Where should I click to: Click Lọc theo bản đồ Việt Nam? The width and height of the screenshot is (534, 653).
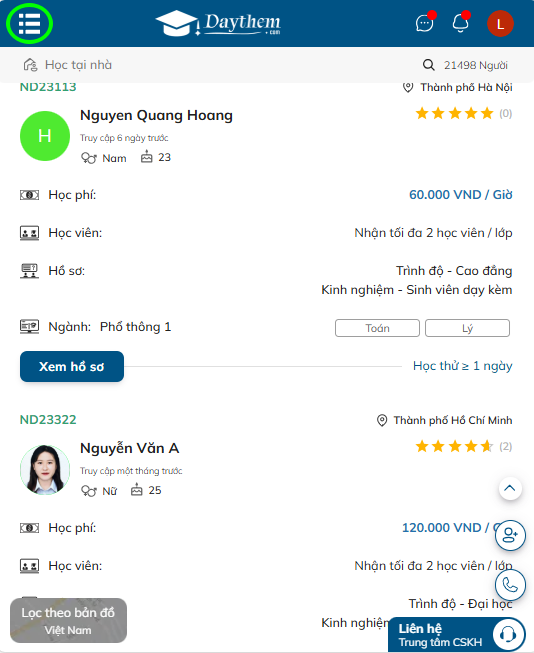tap(68, 621)
